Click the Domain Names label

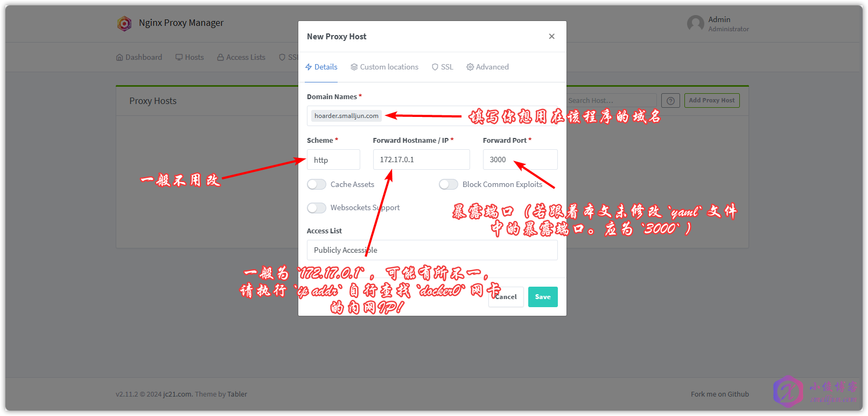[332, 96]
